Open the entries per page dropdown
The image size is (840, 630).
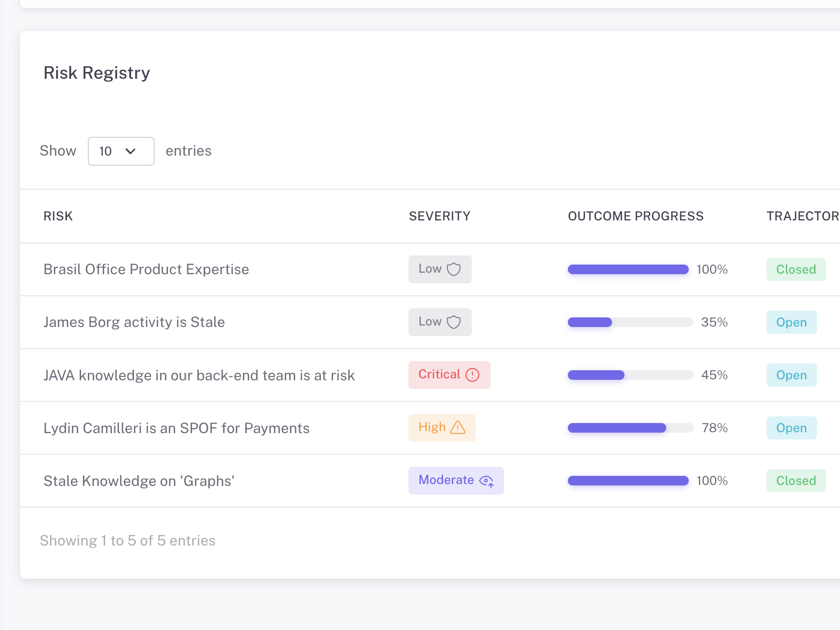click(x=121, y=151)
